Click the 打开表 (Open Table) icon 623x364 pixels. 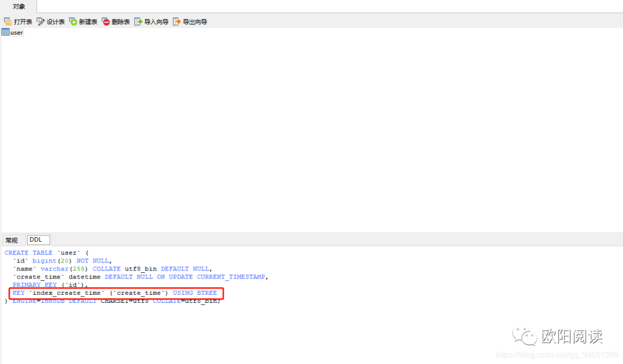7,21
